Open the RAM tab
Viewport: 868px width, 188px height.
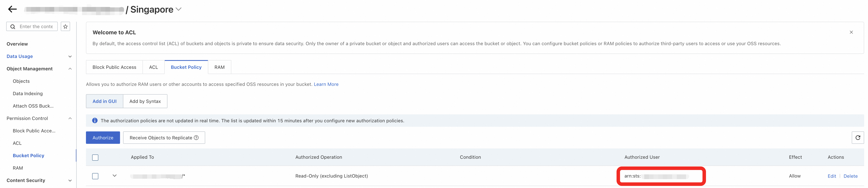click(x=219, y=67)
